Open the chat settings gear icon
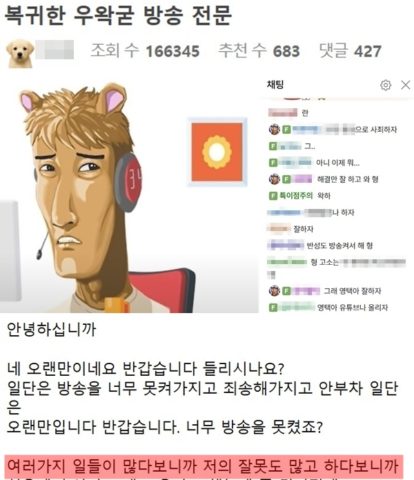Image resolution: width=414 pixels, height=480 pixels. click(x=386, y=85)
